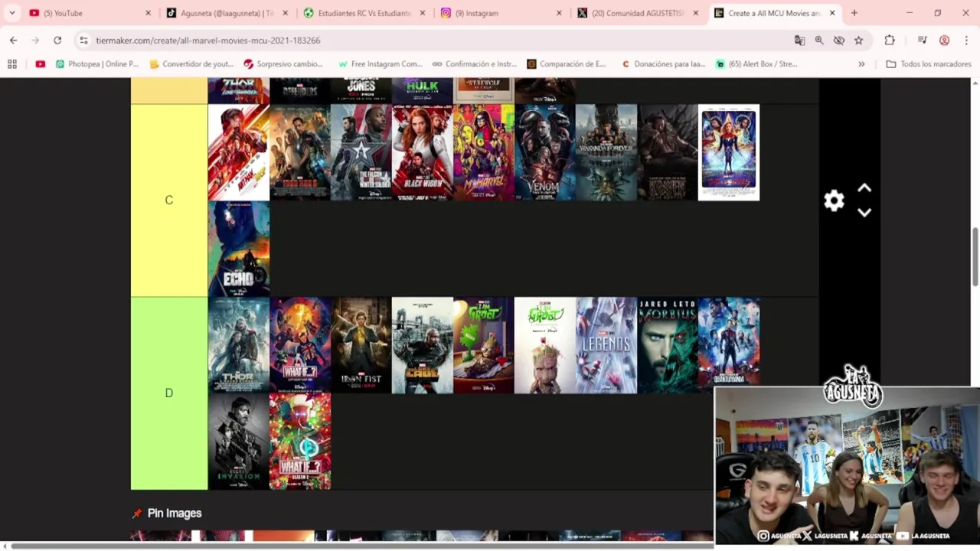The height and width of the screenshot is (551, 980).
Task: Select the Ant-Man poster in C tier
Action: pyautogui.click(x=239, y=152)
